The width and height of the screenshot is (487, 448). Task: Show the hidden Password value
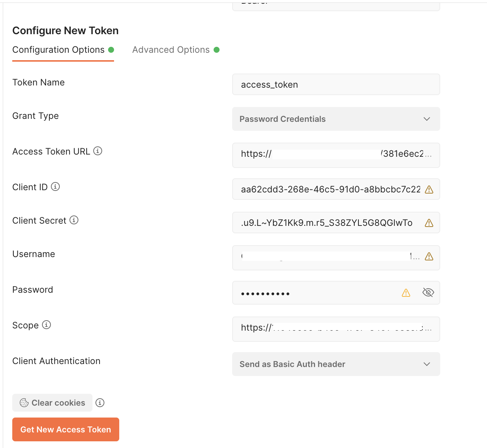[428, 292]
